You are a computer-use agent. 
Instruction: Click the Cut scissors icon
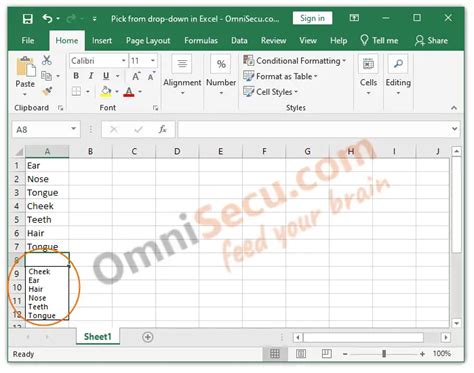(x=47, y=60)
